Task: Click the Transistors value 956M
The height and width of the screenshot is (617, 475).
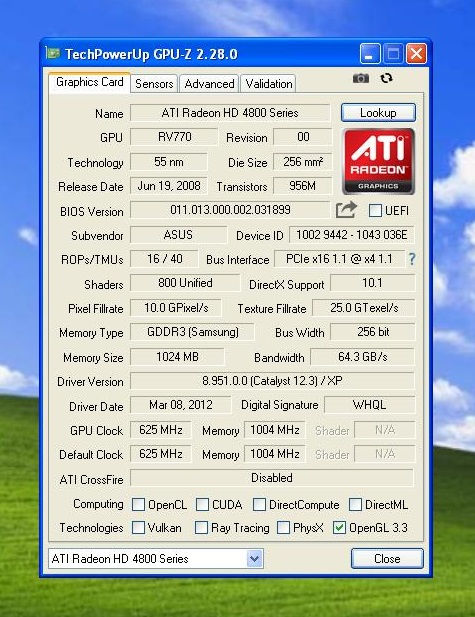Action: (303, 186)
